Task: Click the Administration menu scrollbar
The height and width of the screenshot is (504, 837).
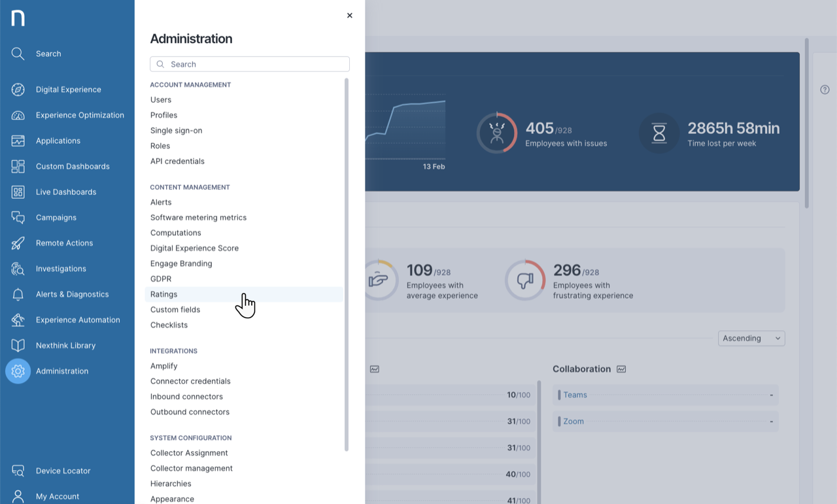Action: (x=347, y=261)
